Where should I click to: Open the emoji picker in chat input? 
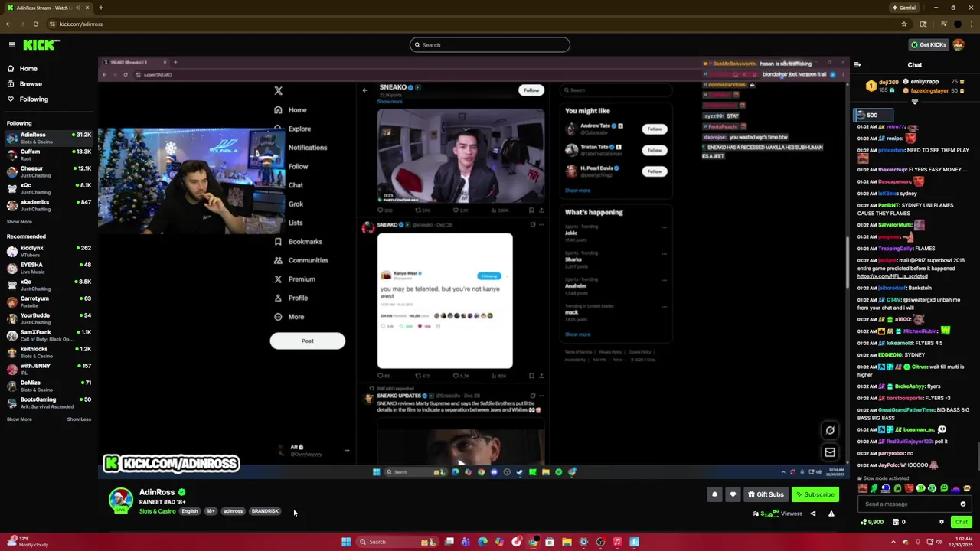pos(962,504)
